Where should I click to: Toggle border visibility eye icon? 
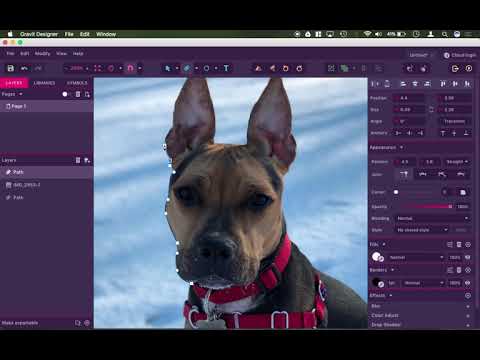(x=468, y=283)
